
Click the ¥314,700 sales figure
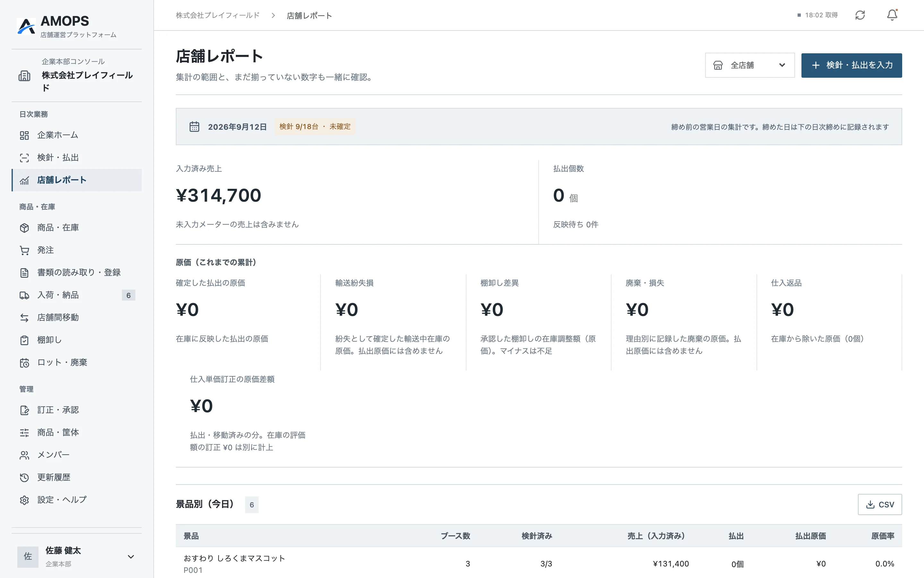tap(218, 195)
